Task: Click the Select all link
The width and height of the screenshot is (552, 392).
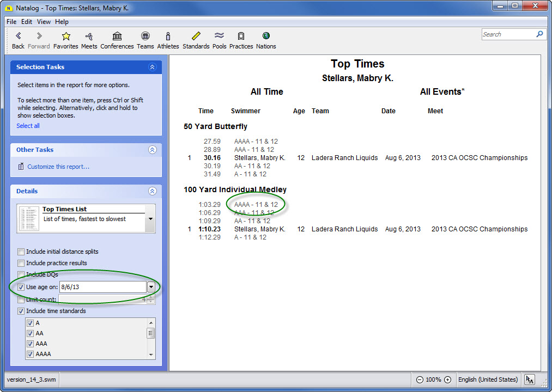Action: pyautogui.click(x=28, y=126)
